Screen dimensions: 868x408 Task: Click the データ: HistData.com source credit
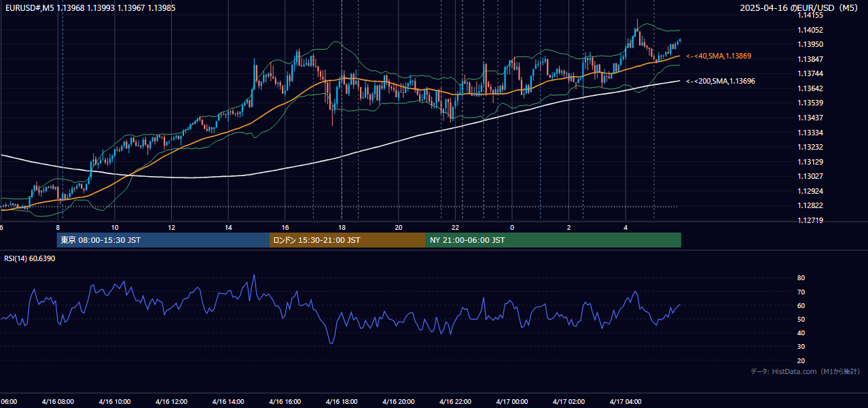tap(806, 371)
